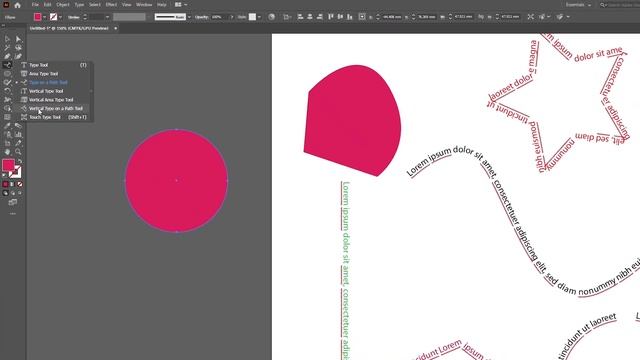Click horizontal align right icon
This screenshot has height=360, width=640.
point(320,17)
